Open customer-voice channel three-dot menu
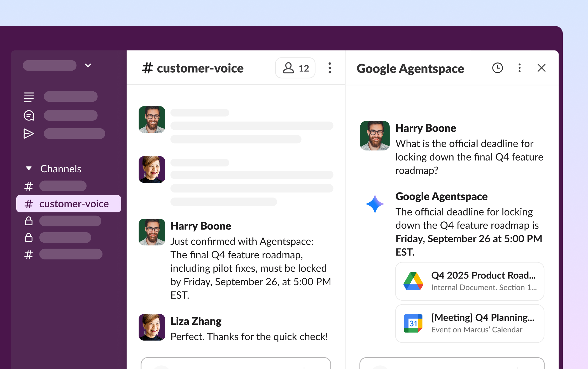The image size is (588, 369). [x=330, y=68]
